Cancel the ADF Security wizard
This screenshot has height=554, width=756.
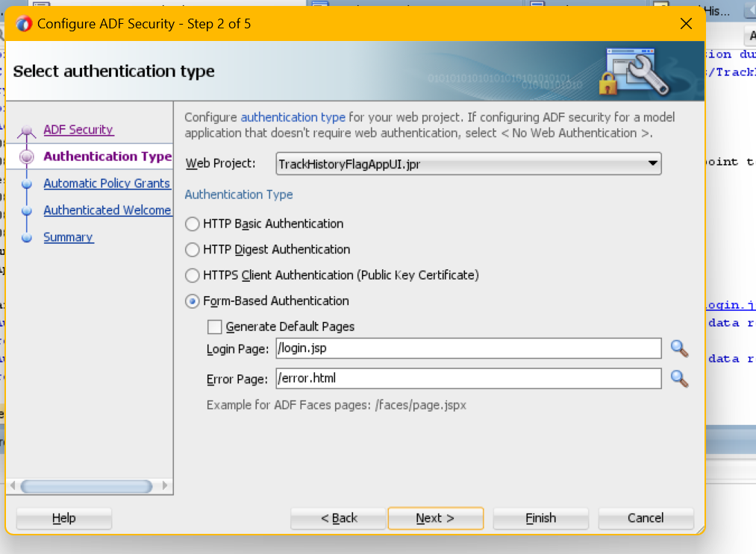[x=646, y=518]
